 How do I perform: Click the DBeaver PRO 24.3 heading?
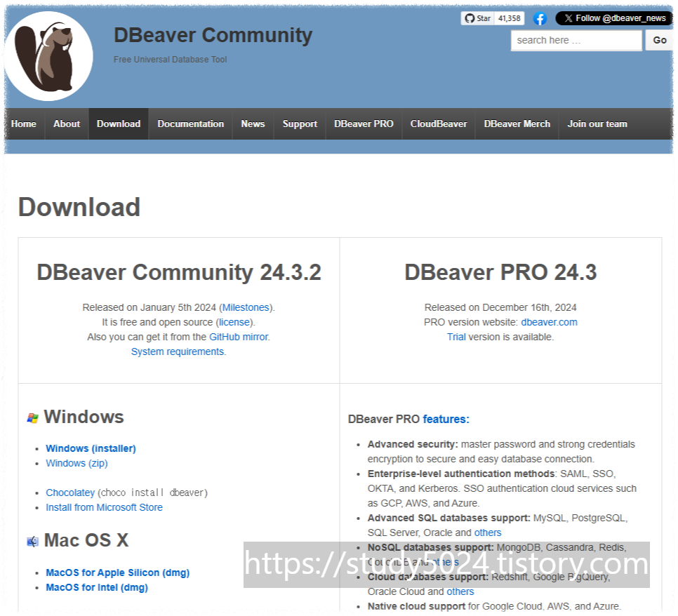500,272
